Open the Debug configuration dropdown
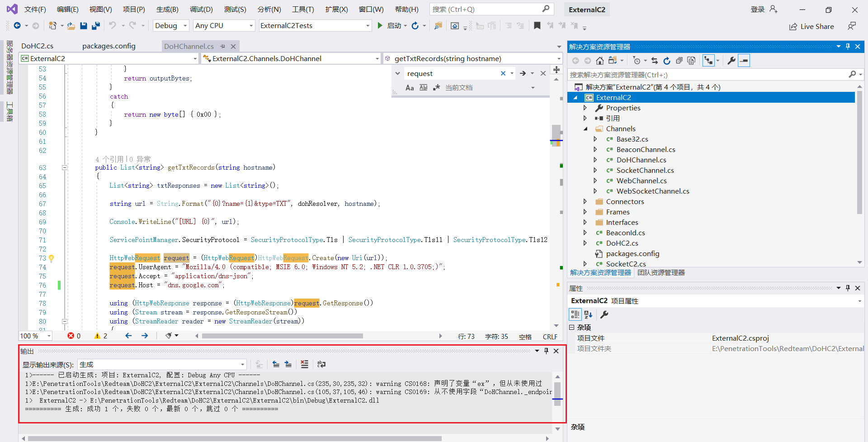 point(171,26)
